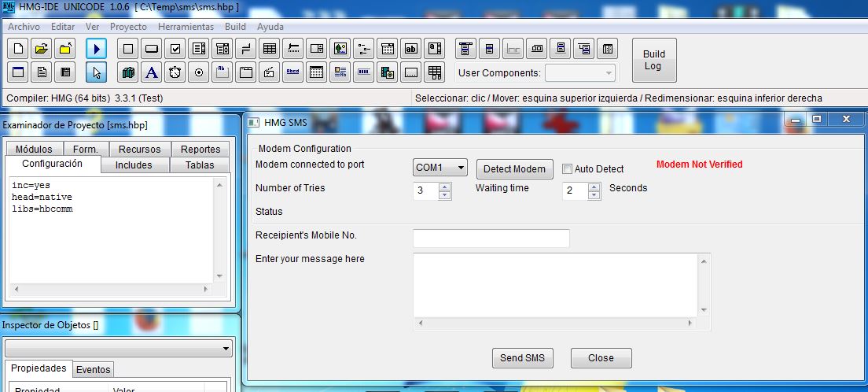Click the Detect Modem button
The height and width of the screenshot is (392, 868).
tap(514, 169)
